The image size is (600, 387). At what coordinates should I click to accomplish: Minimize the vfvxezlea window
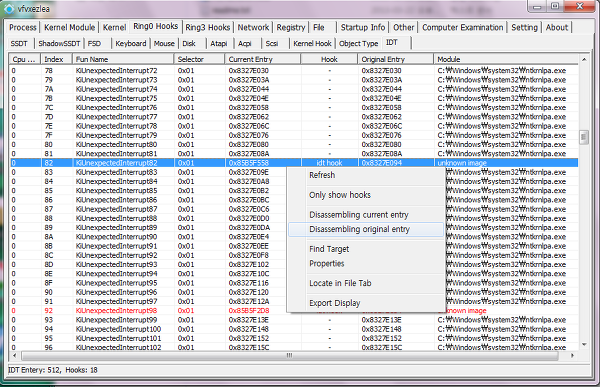coord(538,7)
